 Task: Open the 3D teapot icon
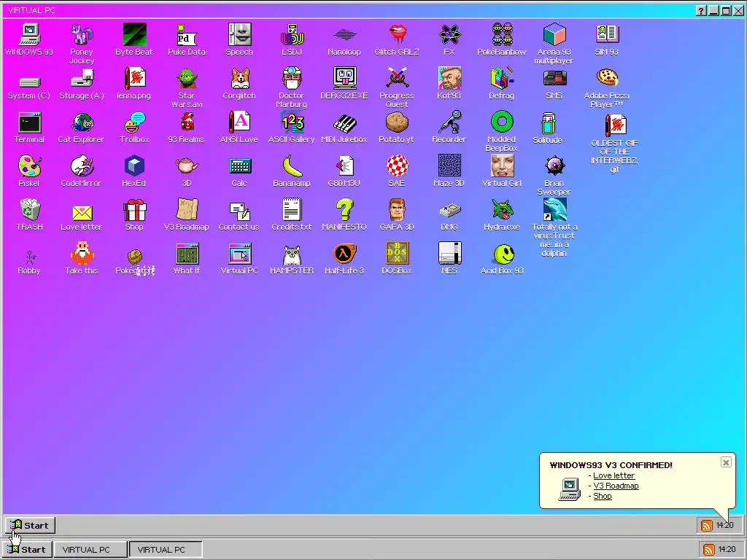pyautogui.click(x=187, y=166)
